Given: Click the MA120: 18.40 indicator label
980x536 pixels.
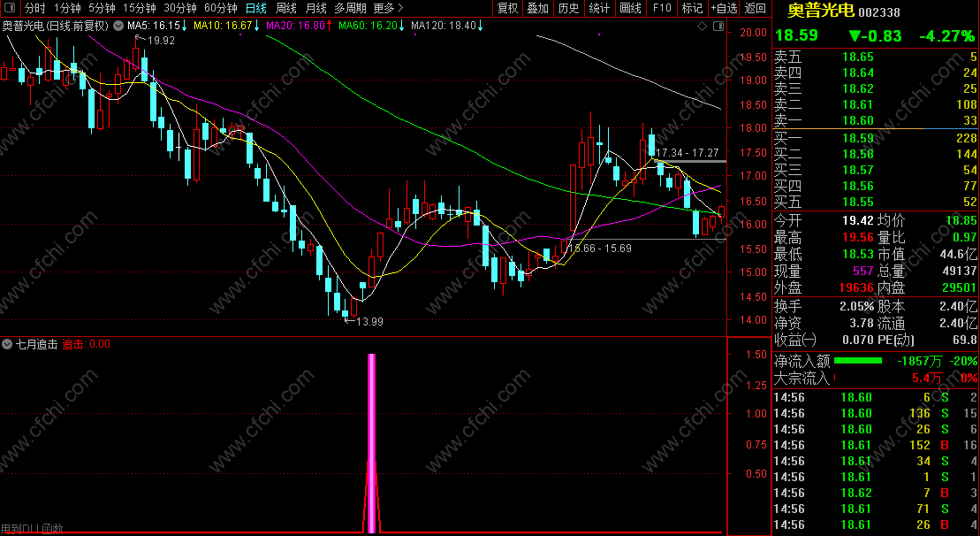Looking at the screenshot, I should 446,26.
